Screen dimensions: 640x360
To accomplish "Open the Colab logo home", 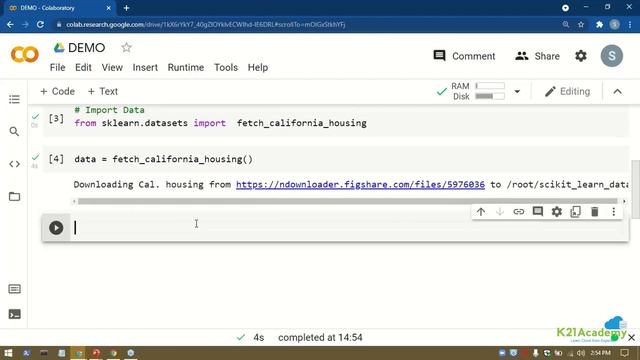I will tap(25, 54).
